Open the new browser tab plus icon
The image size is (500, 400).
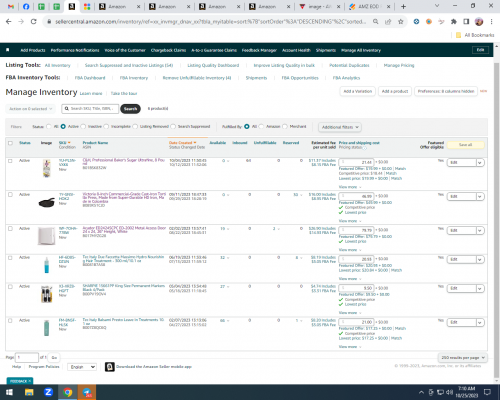(403, 6)
